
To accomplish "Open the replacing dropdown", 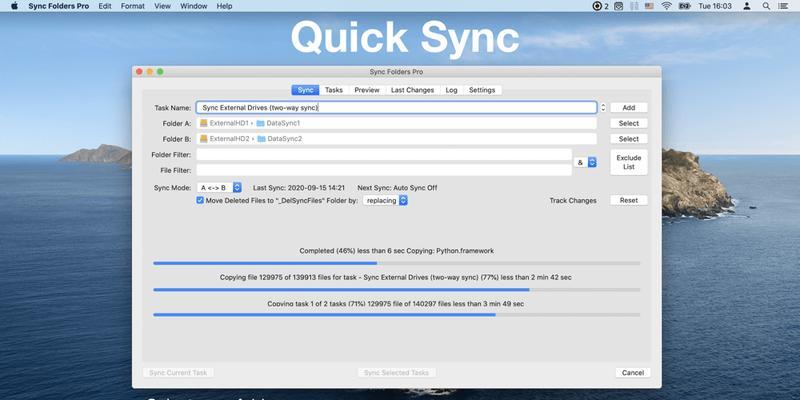I will click(x=385, y=201).
